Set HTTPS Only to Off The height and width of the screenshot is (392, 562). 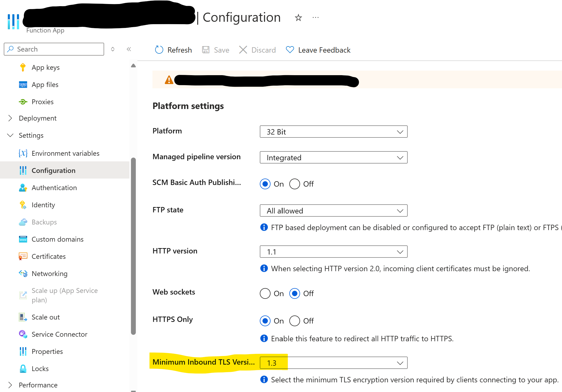(x=294, y=321)
